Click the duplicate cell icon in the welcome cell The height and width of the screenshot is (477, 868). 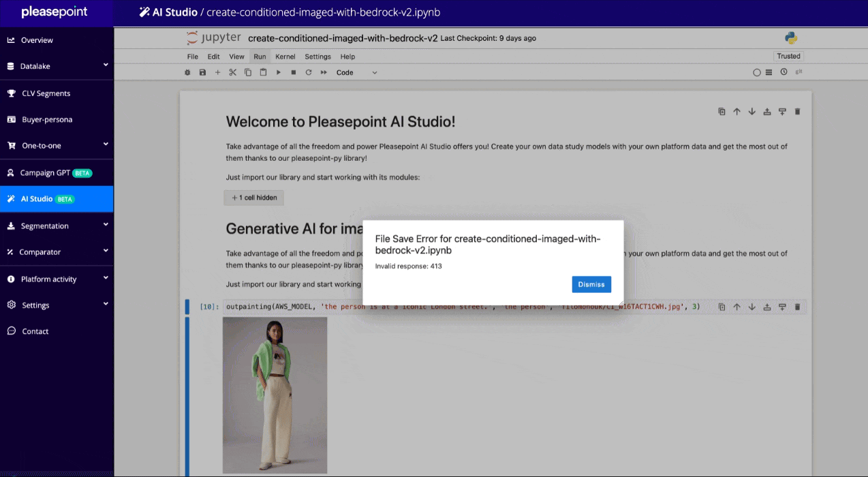(722, 112)
